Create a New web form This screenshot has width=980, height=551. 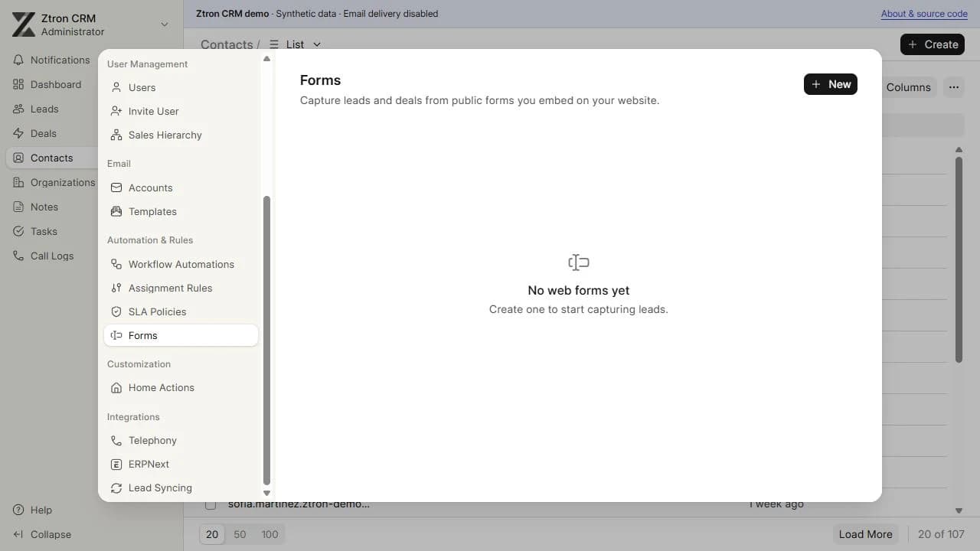tap(831, 84)
